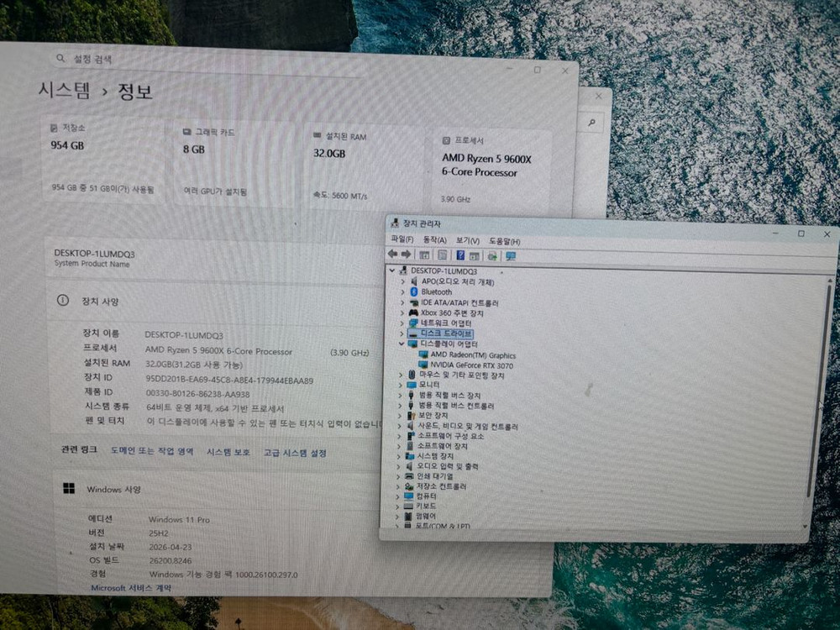This screenshot has width=840, height=630.
Task: Click the Help icon in Device Manager toolbar
Action: [x=461, y=255]
